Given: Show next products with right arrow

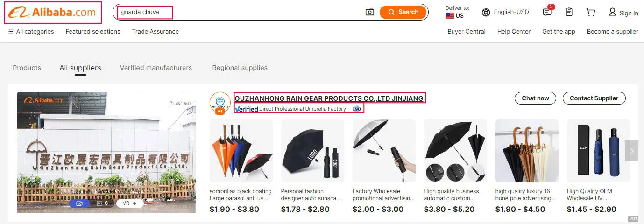Looking at the screenshot, I should (631, 151).
